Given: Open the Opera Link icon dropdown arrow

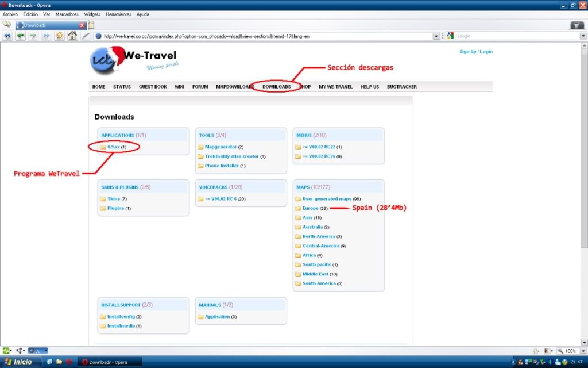Looking at the screenshot, I should pyautogui.click(x=11, y=351).
